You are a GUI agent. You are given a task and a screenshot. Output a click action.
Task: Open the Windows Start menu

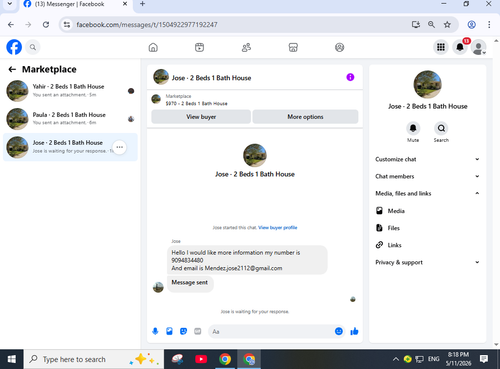coord(12,359)
